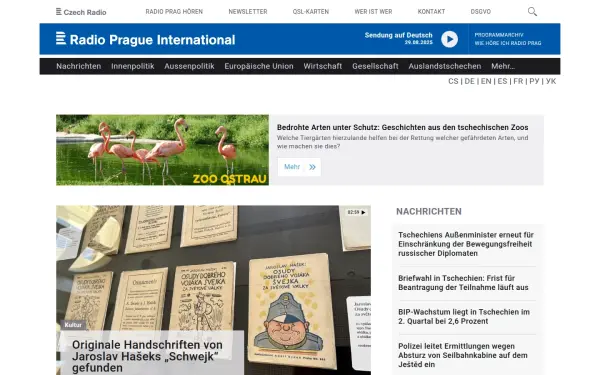Screen dimensions: 600x375
Task: Click the Mehr button with arrows
Action: point(299,167)
